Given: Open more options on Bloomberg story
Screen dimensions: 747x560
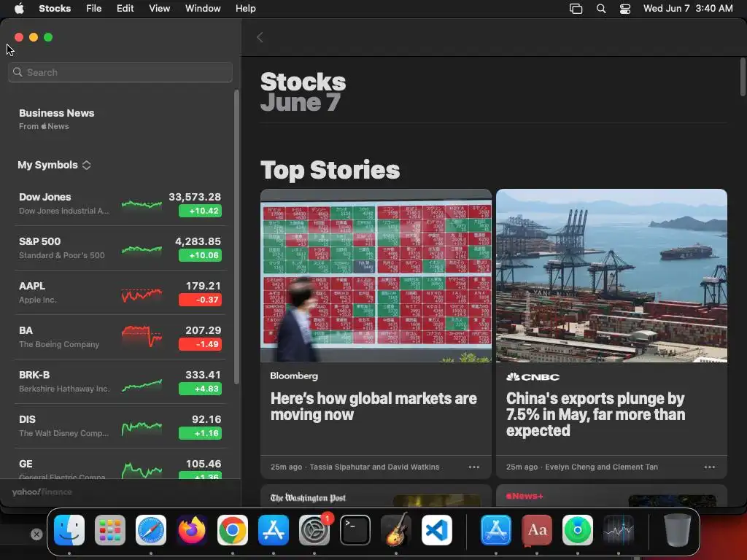Looking at the screenshot, I should click(x=474, y=467).
